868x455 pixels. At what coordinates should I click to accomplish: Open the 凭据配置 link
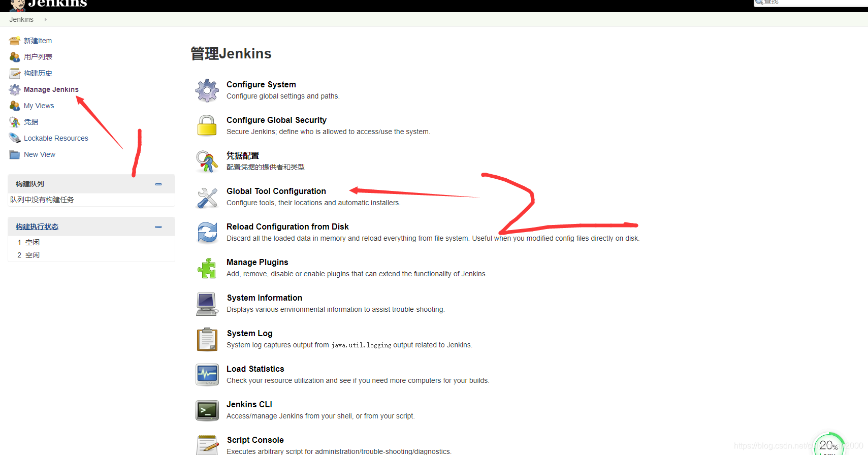tap(243, 155)
